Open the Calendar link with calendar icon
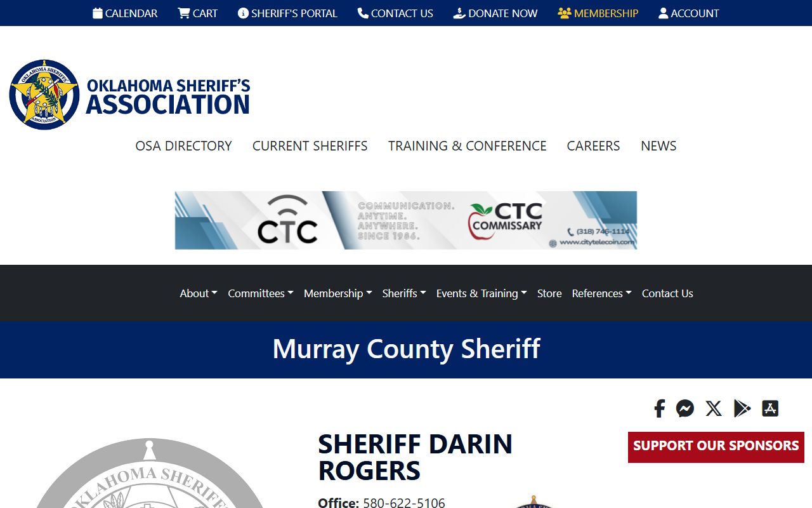This screenshot has height=508, width=812. coord(125,13)
